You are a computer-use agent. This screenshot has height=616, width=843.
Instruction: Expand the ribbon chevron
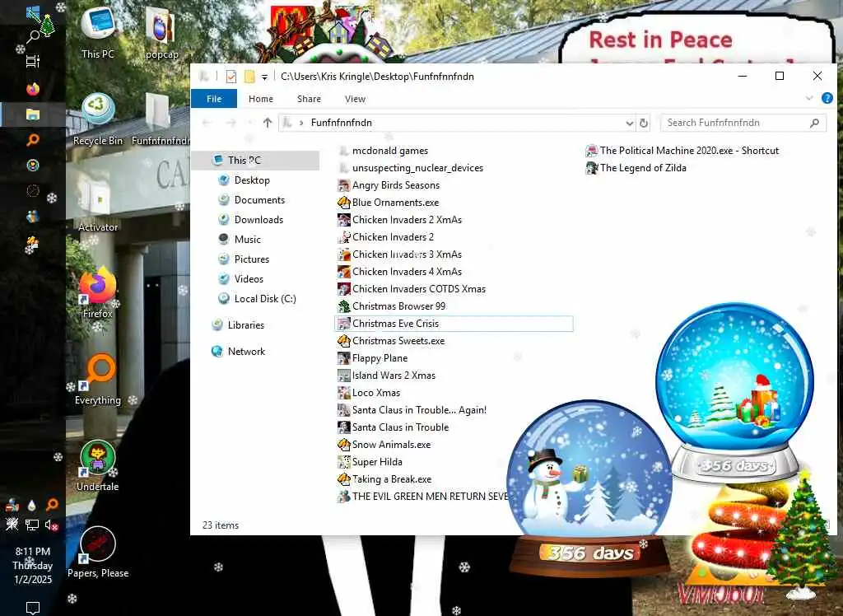(808, 98)
